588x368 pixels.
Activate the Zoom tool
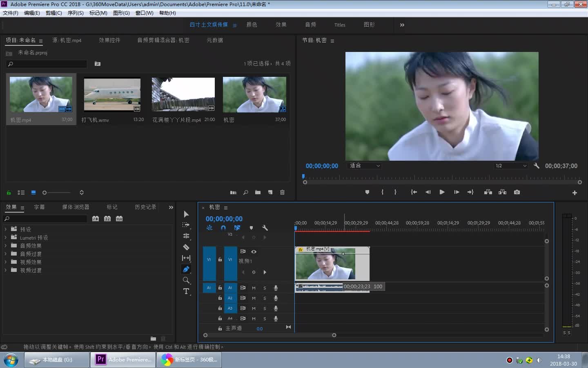coord(186,280)
